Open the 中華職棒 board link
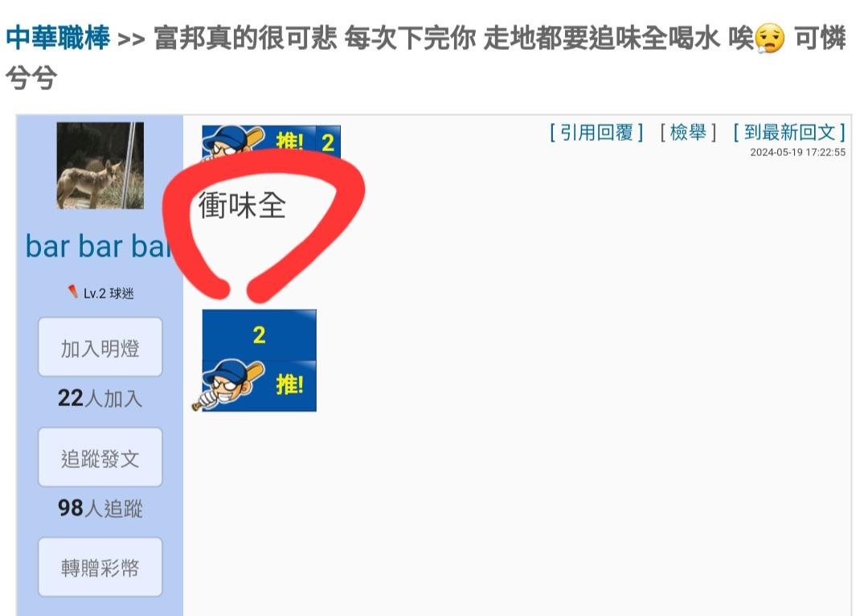 click(58, 38)
